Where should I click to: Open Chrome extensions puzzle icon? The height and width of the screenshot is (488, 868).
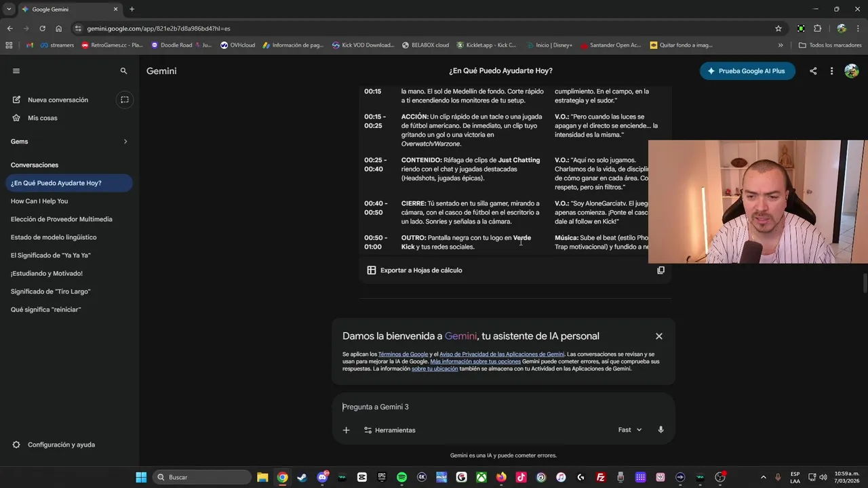tap(817, 28)
